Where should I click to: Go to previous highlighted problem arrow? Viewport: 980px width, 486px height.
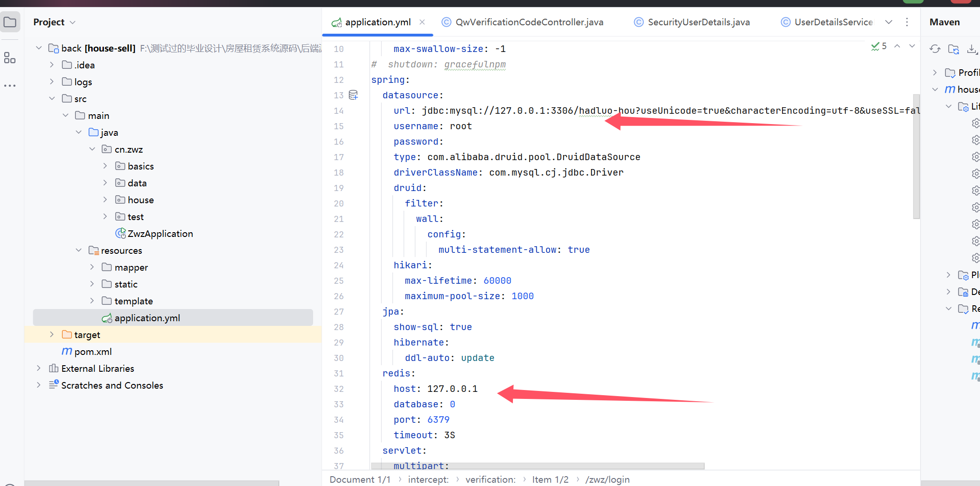897,46
